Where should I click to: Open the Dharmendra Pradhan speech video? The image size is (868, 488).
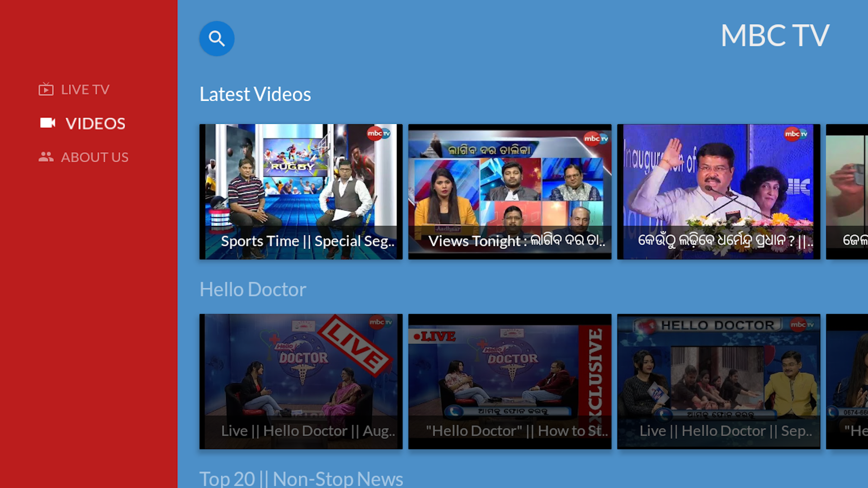(x=718, y=191)
